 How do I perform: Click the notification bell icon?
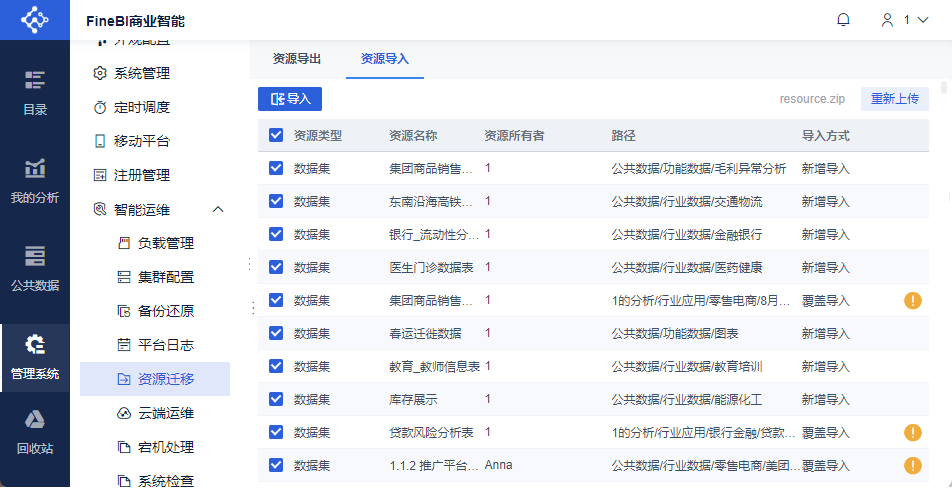[843, 20]
